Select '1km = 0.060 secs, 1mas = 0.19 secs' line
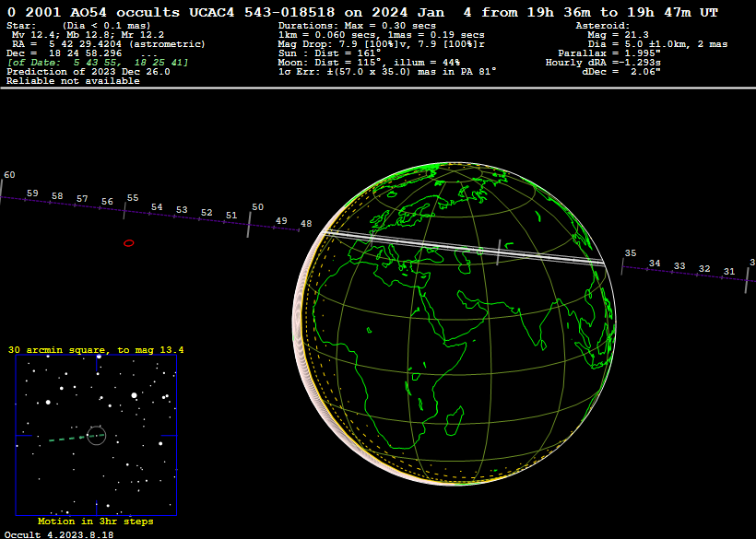This screenshot has width=756, height=539. click(x=381, y=35)
